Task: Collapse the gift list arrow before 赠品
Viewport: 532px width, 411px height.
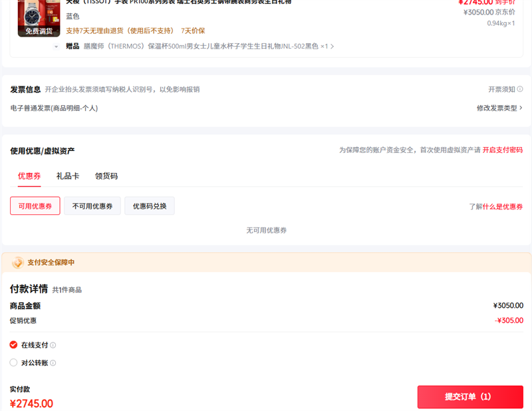Action: tap(56, 47)
